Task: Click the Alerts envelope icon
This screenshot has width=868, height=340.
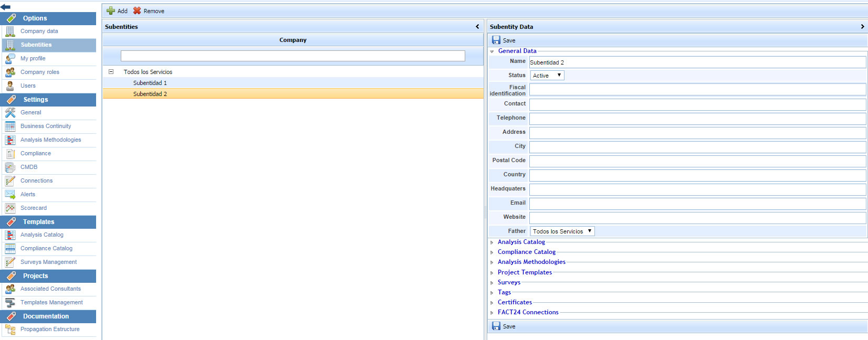Action: (x=10, y=195)
